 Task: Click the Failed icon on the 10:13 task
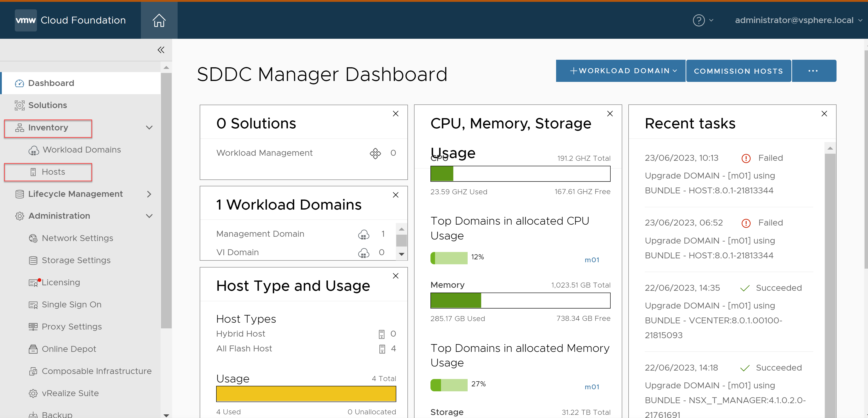pos(746,158)
